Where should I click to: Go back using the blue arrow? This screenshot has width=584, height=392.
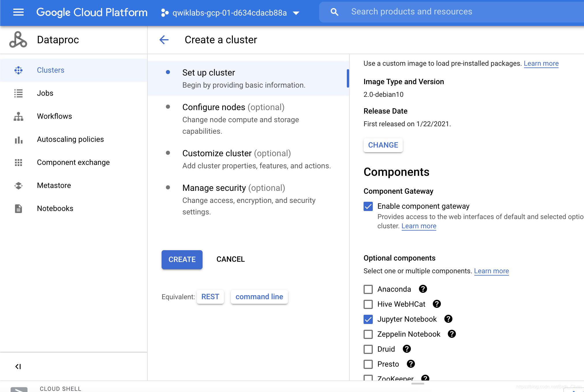[x=164, y=39]
